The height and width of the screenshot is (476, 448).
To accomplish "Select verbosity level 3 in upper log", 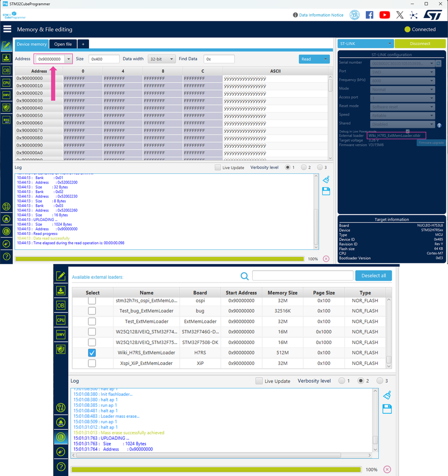I will coord(320,167).
